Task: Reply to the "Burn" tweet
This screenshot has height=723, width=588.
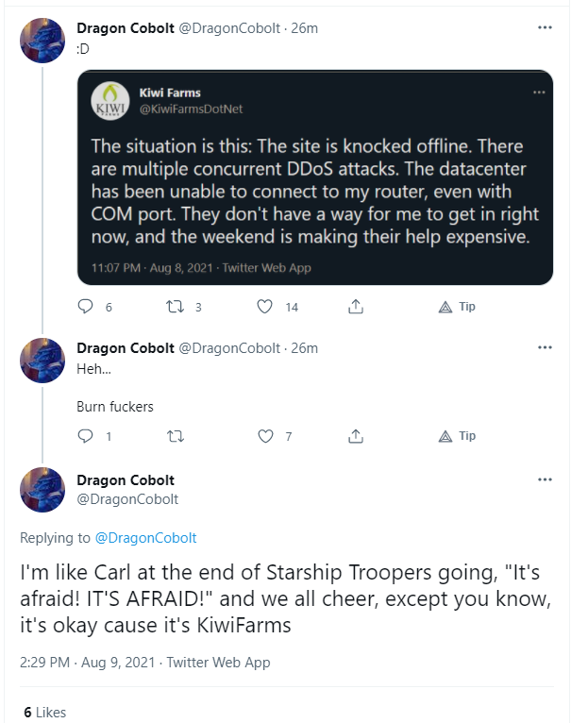Action: coord(86,436)
